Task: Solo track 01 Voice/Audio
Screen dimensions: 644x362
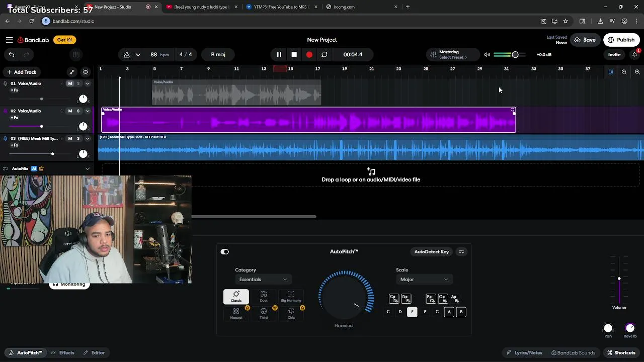Action: coord(78,83)
